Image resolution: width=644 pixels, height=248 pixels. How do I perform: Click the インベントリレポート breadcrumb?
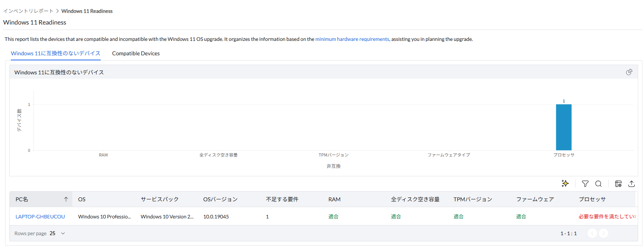[28, 11]
